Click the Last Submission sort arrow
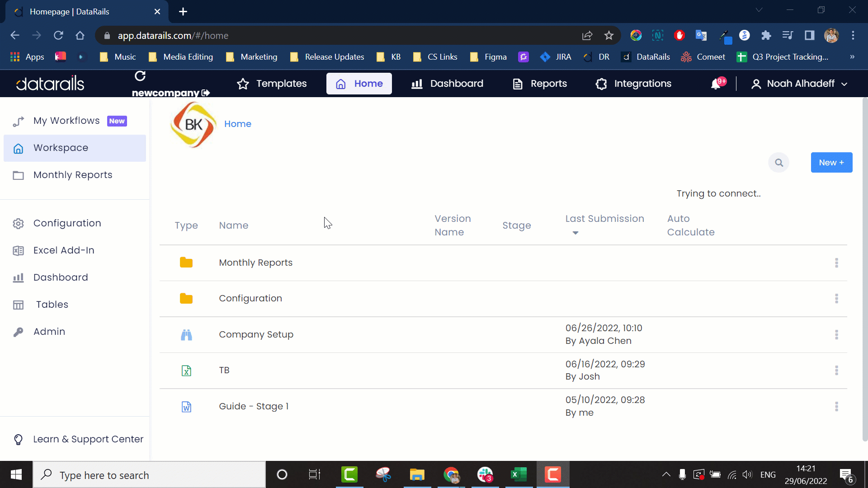 (576, 233)
